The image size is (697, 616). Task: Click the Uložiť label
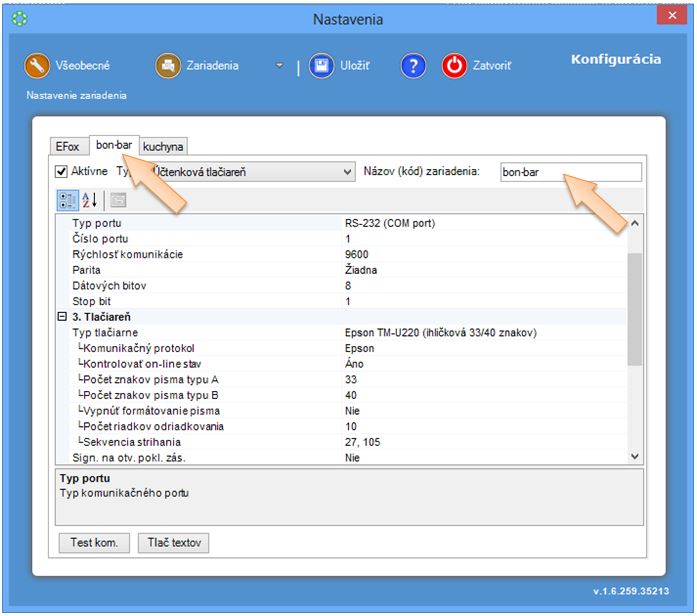pos(355,66)
